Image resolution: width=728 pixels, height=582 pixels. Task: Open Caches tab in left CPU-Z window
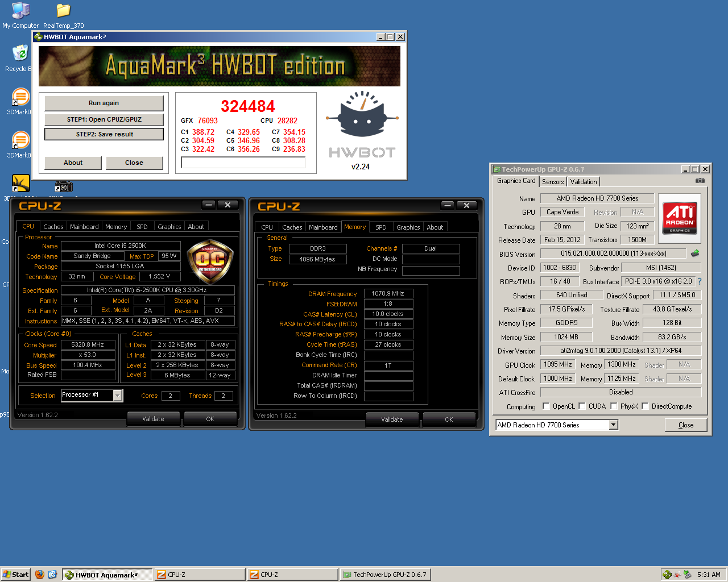(x=53, y=226)
